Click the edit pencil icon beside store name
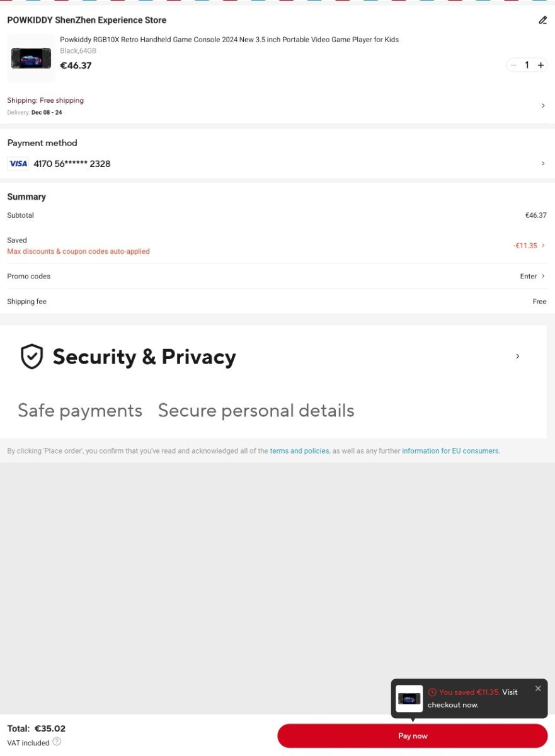This screenshot has height=756, width=555. (542, 20)
